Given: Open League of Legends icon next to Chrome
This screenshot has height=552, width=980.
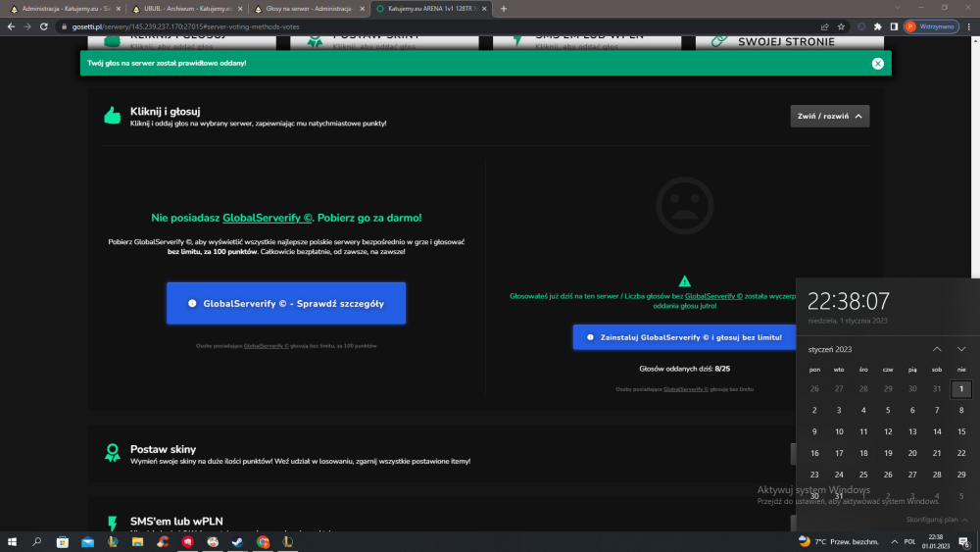Looking at the screenshot, I should click(x=287, y=542).
